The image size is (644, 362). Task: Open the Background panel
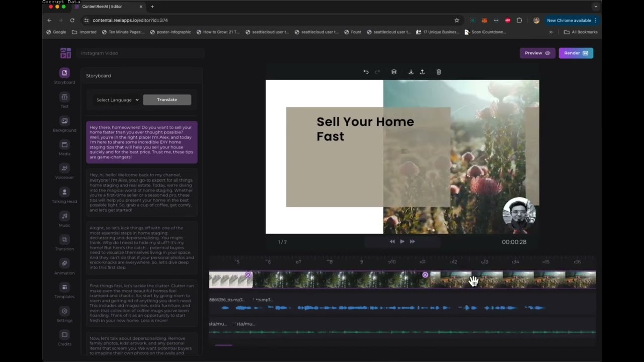[64, 124]
